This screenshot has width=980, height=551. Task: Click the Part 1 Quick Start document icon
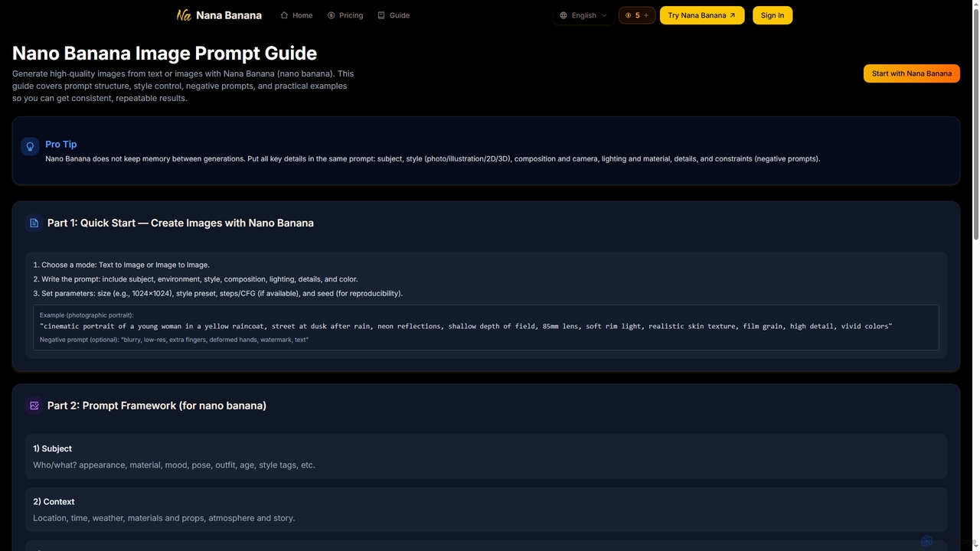click(x=34, y=223)
